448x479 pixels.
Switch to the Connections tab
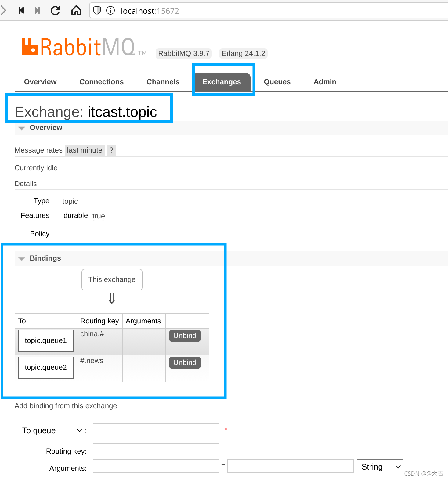(101, 82)
